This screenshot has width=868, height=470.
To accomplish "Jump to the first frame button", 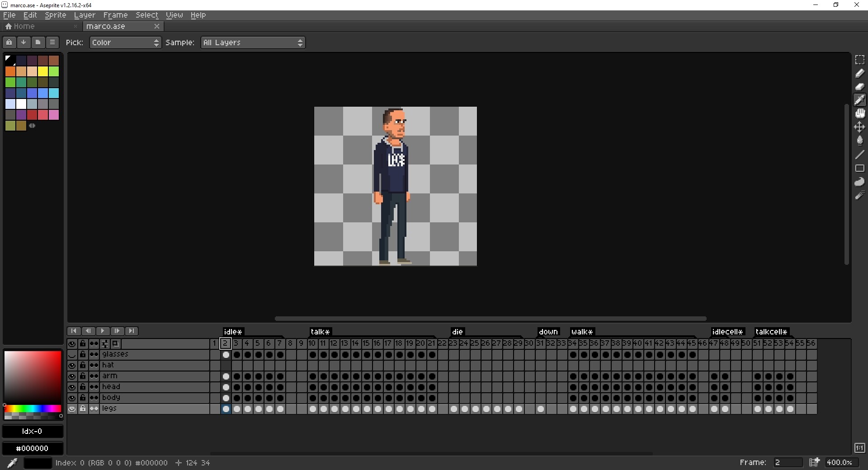I will (x=74, y=331).
